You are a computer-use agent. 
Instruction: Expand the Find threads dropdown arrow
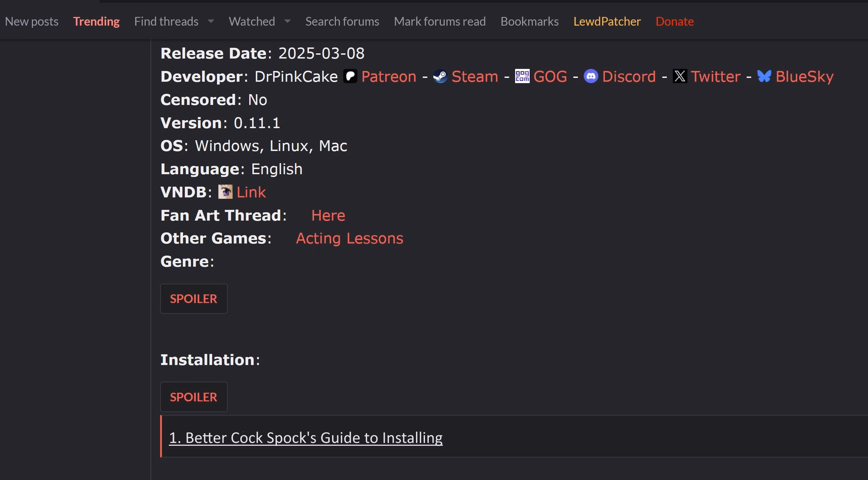pos(211,21)
